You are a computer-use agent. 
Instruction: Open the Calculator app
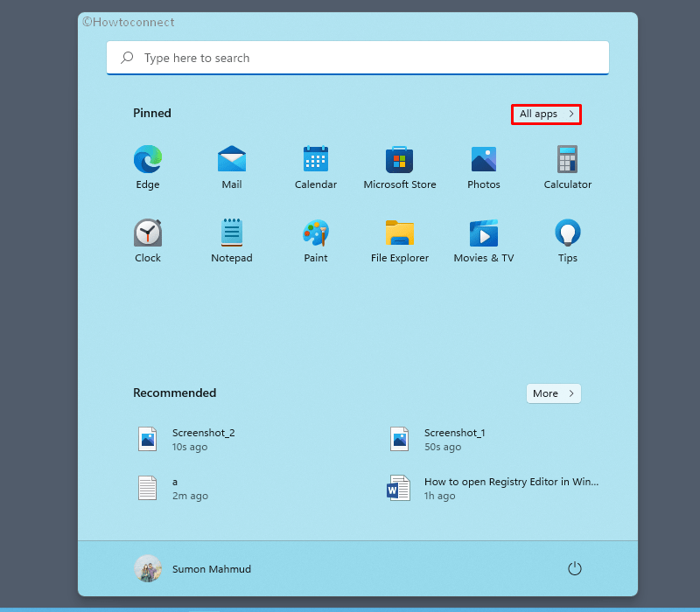567,159
